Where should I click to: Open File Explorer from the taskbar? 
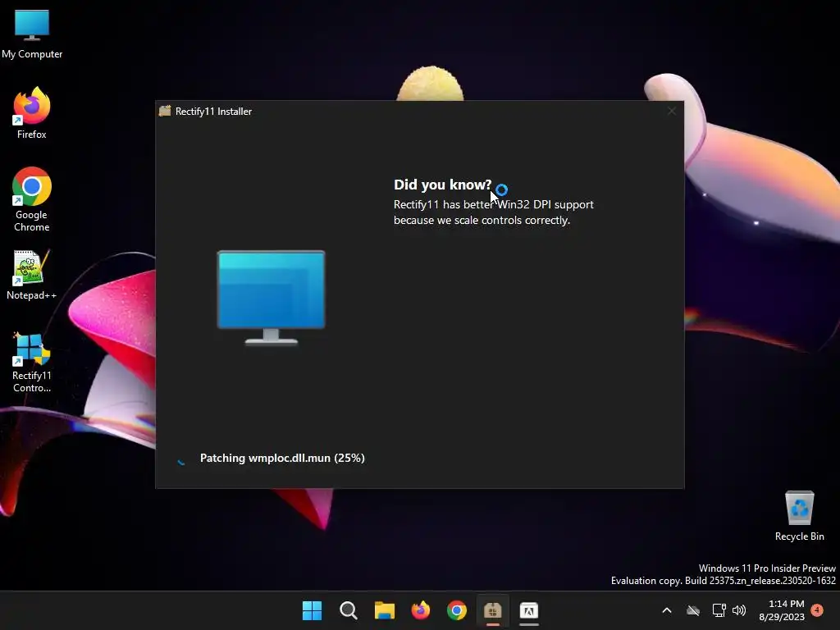[x=385, y=610]
